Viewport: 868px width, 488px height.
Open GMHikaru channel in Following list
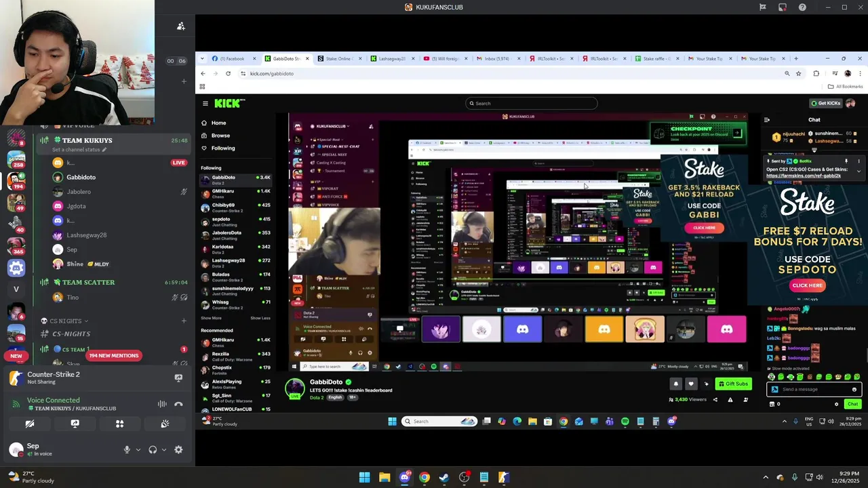(x=235, y=192)
